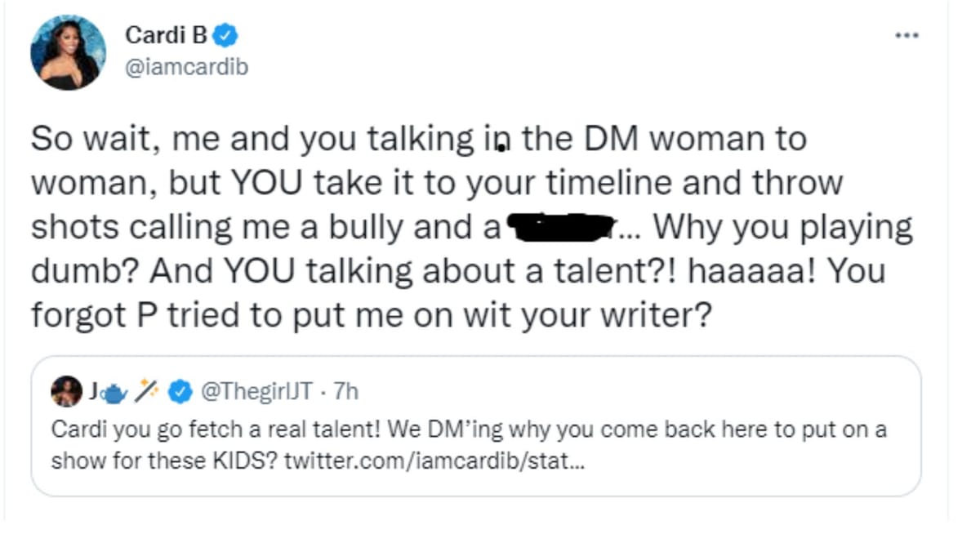Select the Cardi B display name
Screen dimensions: 980x552
point(167,33)
